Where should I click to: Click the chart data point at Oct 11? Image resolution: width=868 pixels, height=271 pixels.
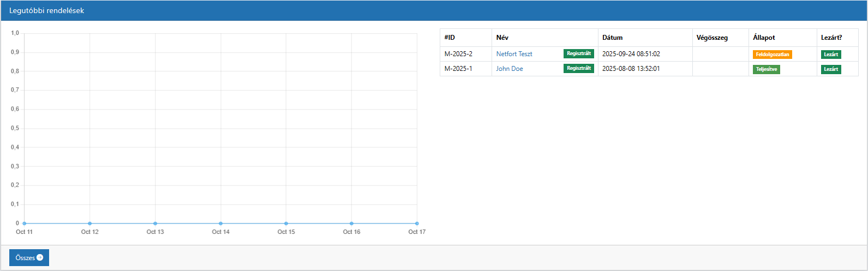[x=25, y=224]
